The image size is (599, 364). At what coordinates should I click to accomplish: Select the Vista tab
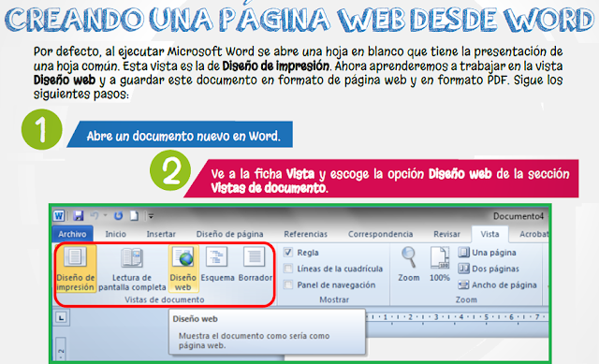pos(489,234)
